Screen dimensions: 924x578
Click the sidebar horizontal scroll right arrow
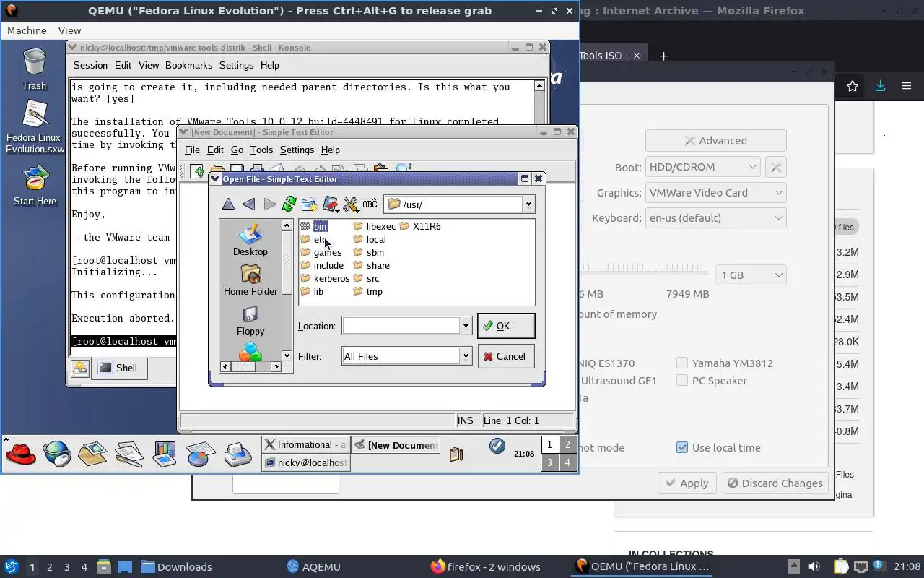coord(276,367)
